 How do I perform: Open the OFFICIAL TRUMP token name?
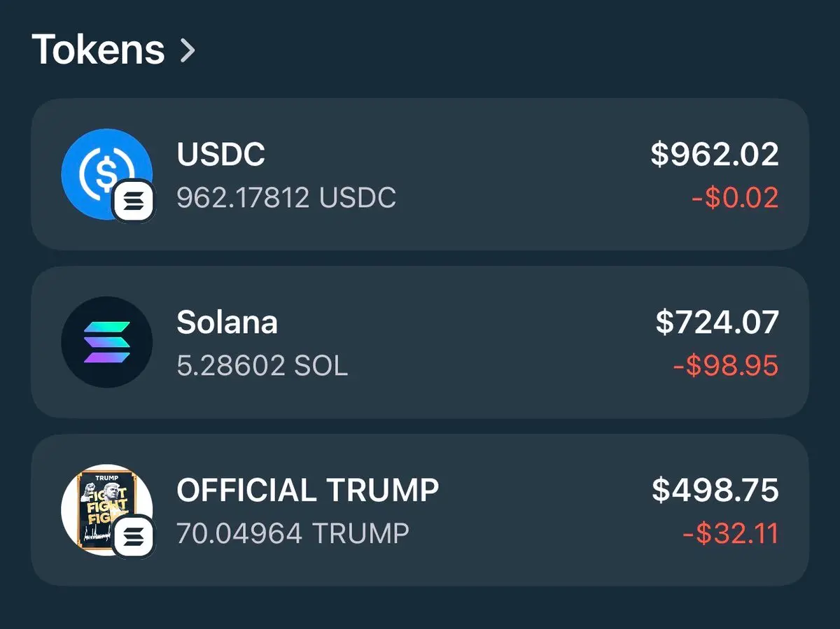[x=307, y=490]
